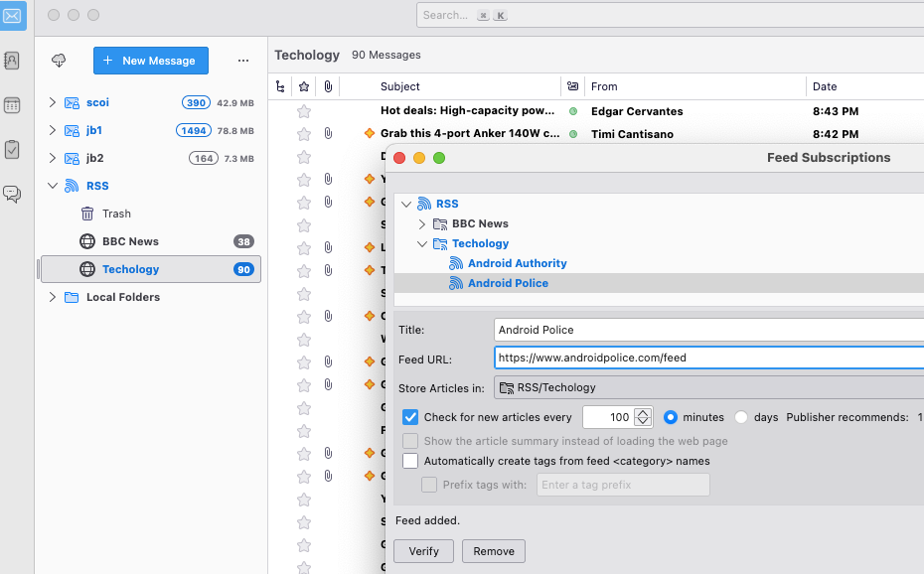This screenshot has width=924, height=574.
Task: Select the jb2 account label
Action: tap(94, 158)
